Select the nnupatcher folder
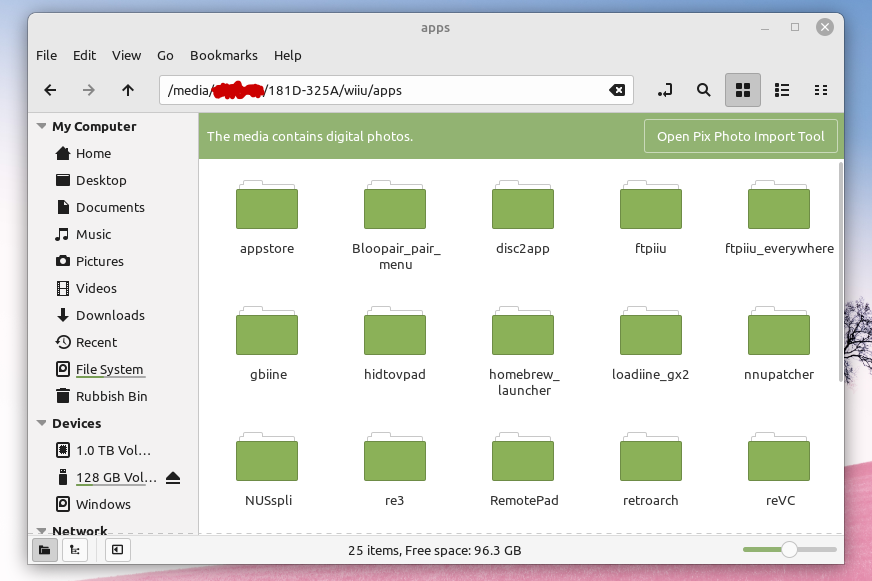The width and height of the screenshot is (872, 581). tap(779, 344)
